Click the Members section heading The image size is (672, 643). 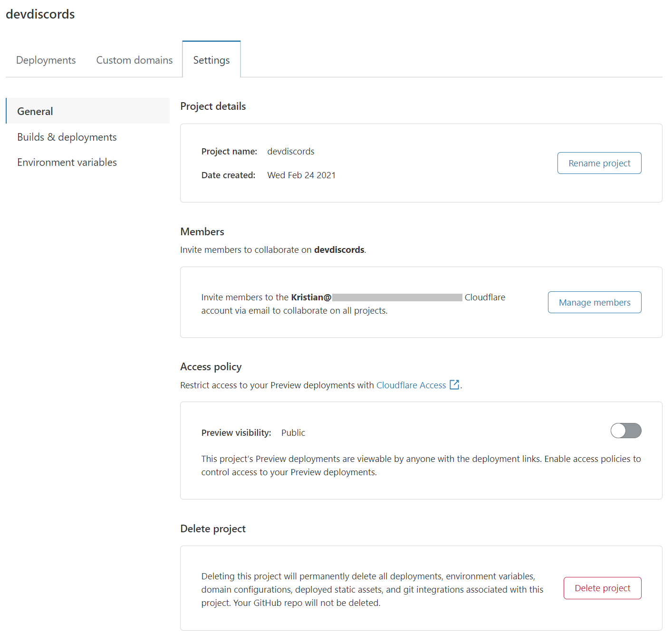(x=202, y=231)
